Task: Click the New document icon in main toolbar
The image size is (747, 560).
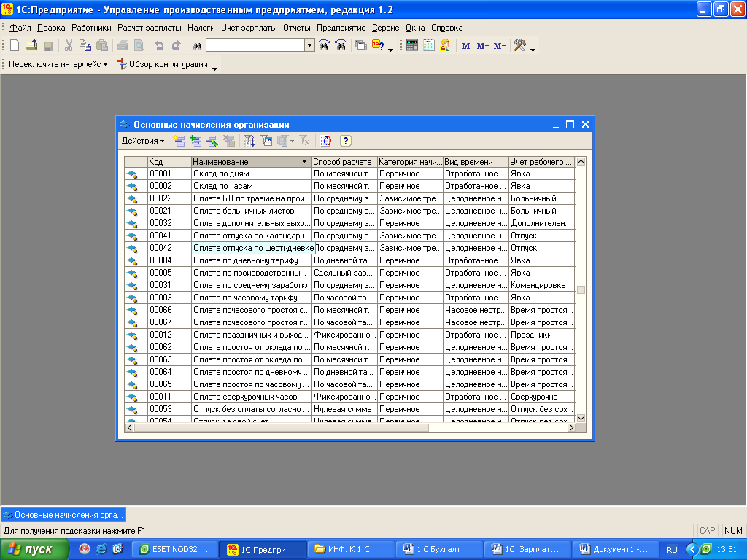Action: point(15,45)
